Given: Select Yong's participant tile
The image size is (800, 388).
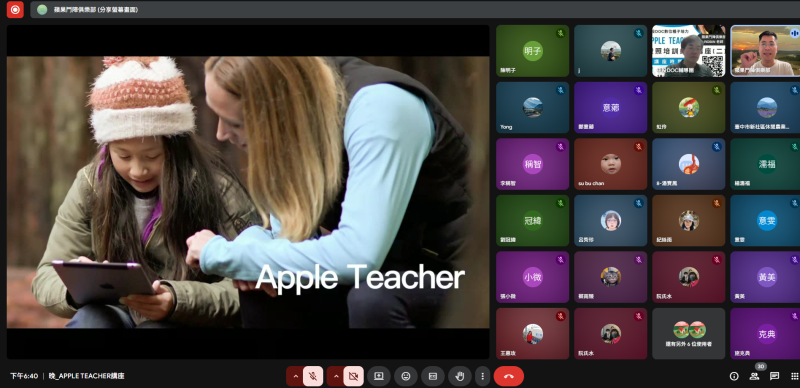Looking at the screenshot, I should click(533, 108).
